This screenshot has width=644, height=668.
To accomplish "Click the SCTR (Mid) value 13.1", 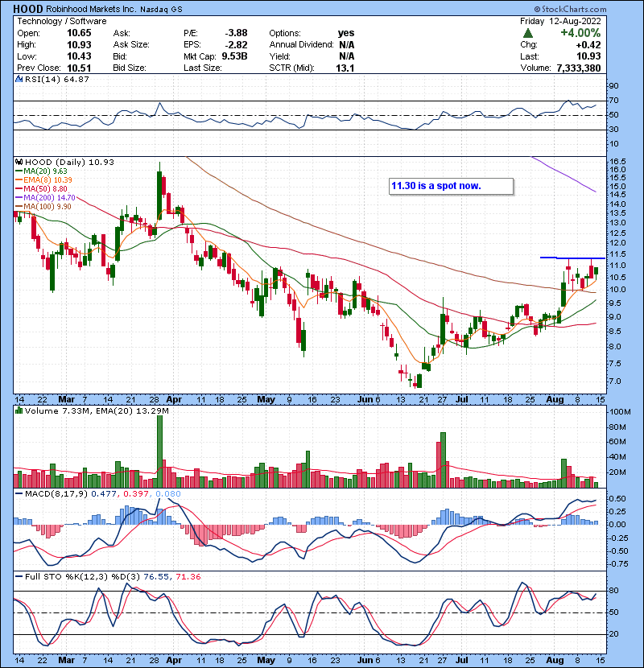I will pos(345,68).
